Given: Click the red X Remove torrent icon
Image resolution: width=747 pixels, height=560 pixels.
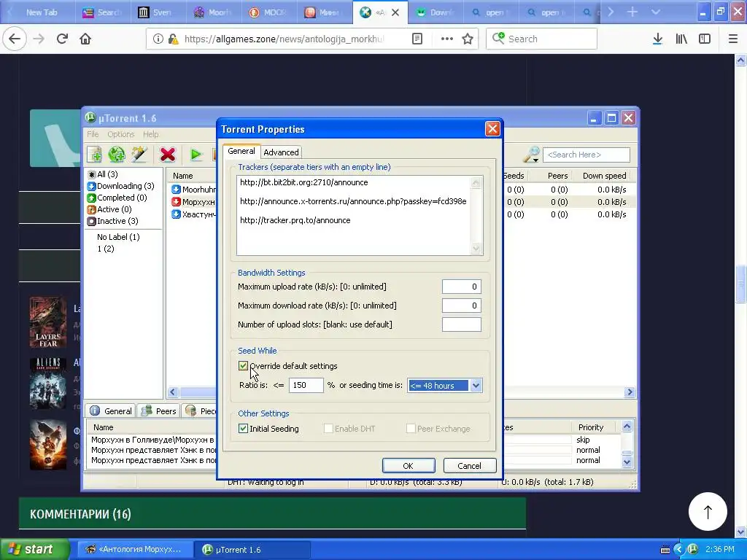Looking at the screenshot, I should click(168, 155).
